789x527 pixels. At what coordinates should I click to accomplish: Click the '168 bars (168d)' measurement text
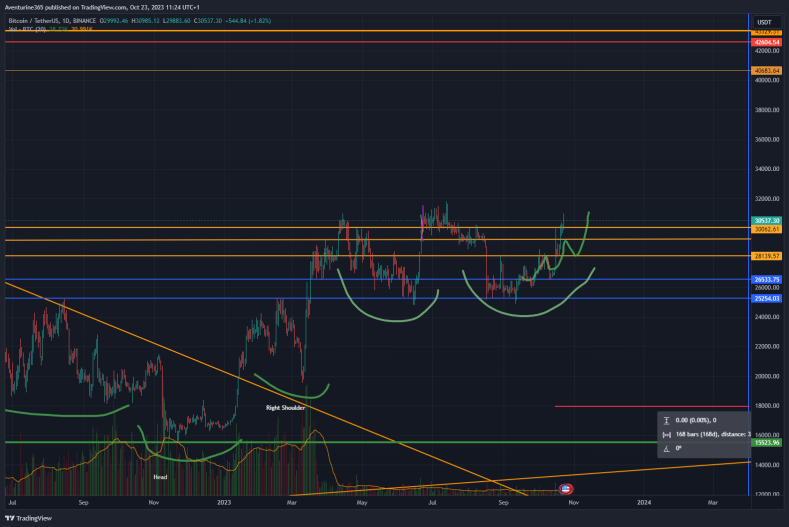pyautogui.click(x=697, y=434)
